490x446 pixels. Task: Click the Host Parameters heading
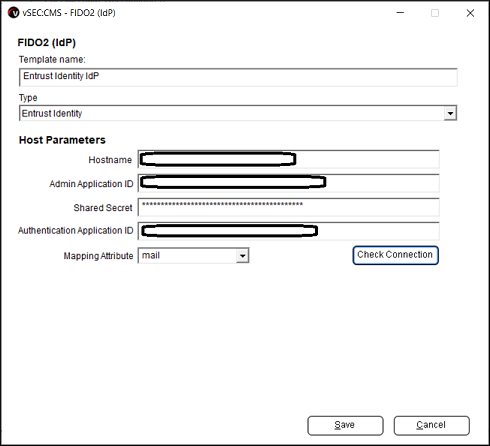pyautogui.click(x=62, y=140)
